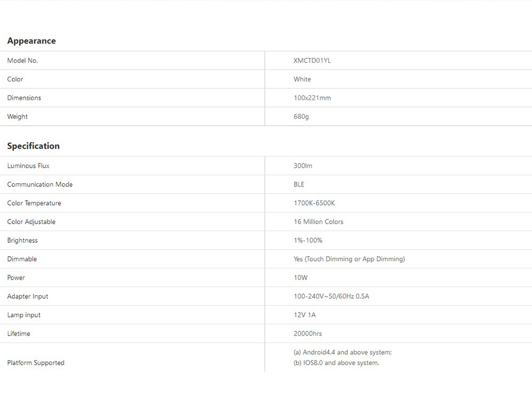Click the Specification section heading

[34, 146]
